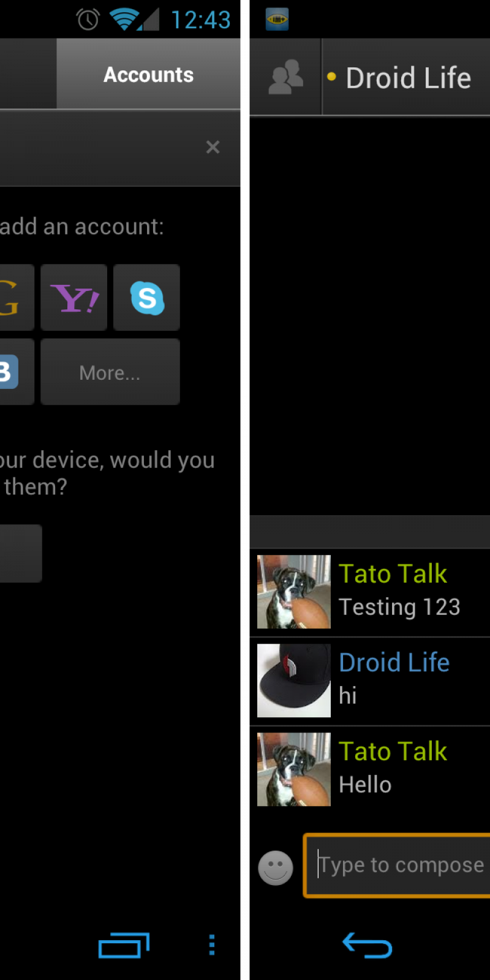The width and height of the screenshot is (490, 980).
Task: Focus the Type to compose field
Action: tap(398, 865)
